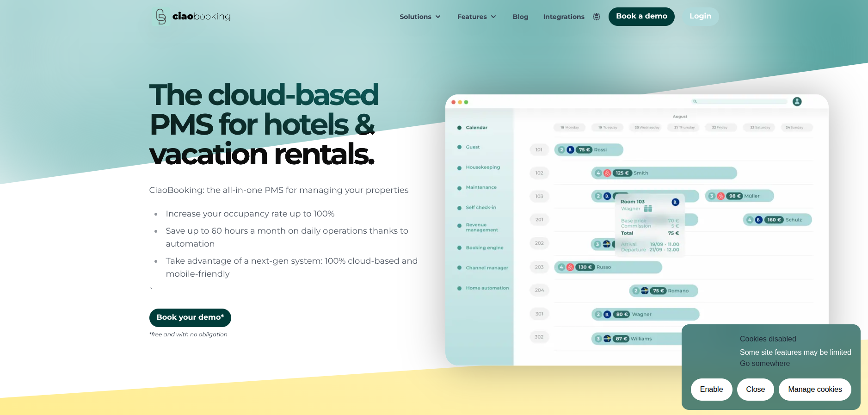Click the note "*free and with no obligation"
The image size is (868, 415).
[x=188, y=334]
